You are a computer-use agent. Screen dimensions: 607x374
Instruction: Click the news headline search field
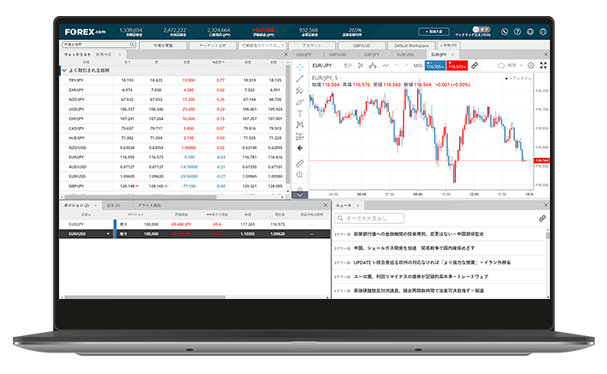click(x=369, y=218)
